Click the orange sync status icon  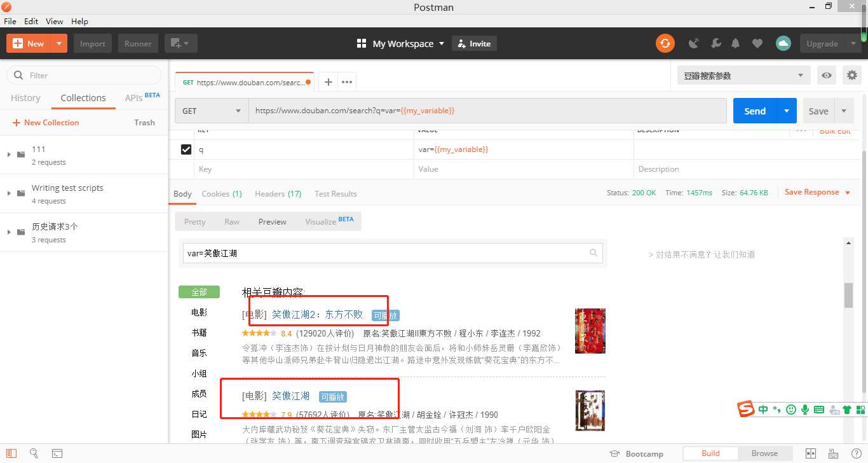point(665,43)
